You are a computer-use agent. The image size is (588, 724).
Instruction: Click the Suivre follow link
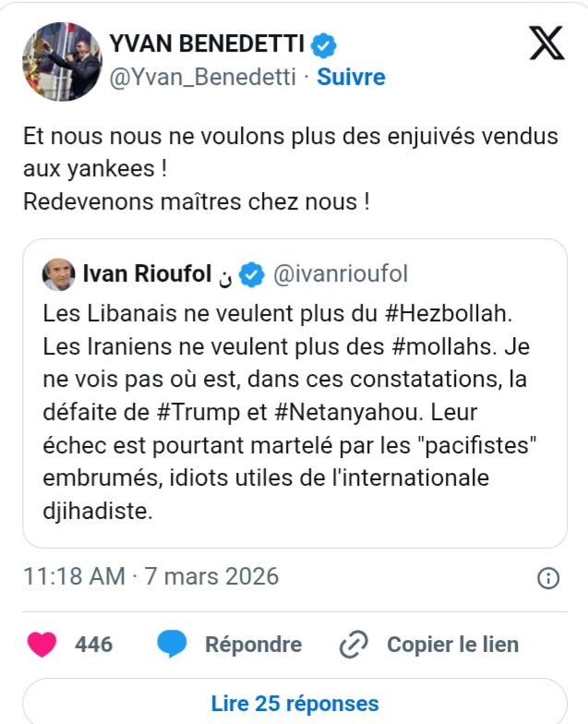pos(351,78)
